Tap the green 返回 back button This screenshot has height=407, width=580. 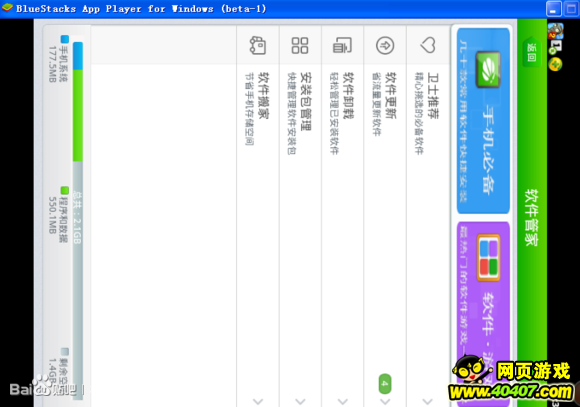point(532,52)
